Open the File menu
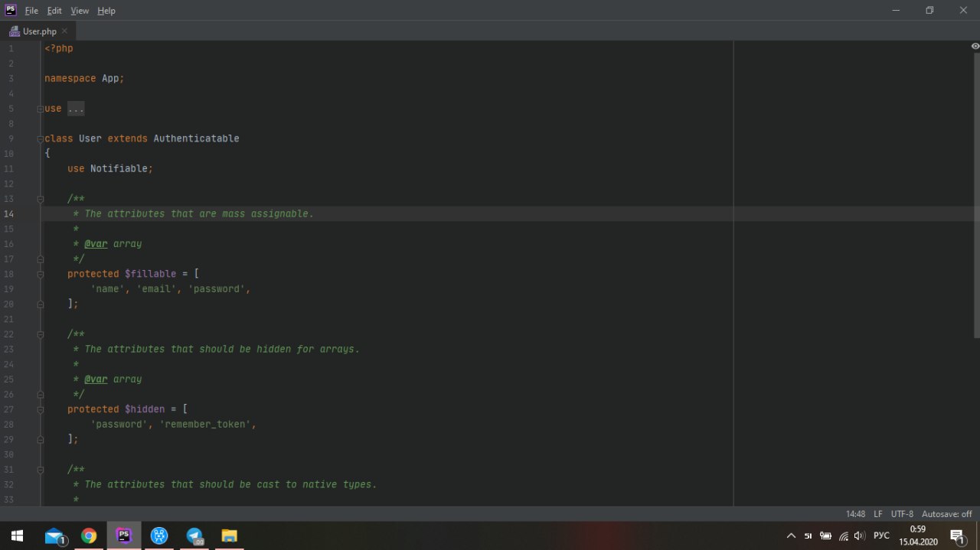Viewport: 980px width, 550px height. point(31,11)
